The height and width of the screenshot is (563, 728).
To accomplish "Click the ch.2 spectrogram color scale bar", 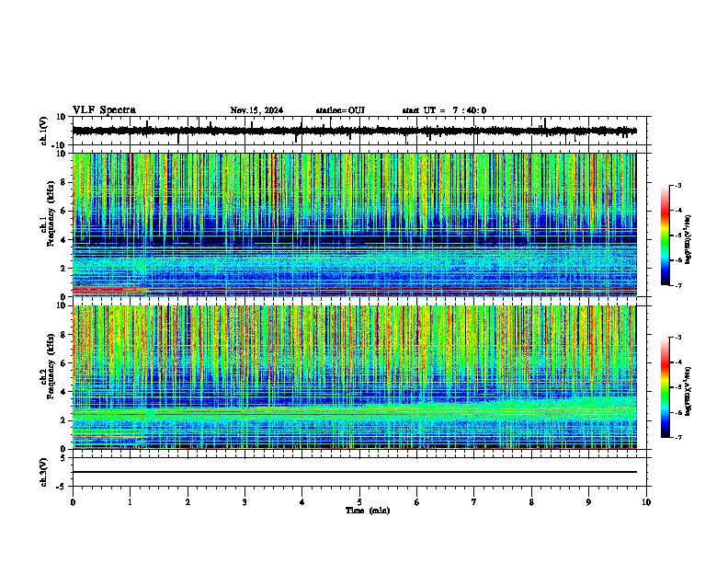I will [665, 387].
